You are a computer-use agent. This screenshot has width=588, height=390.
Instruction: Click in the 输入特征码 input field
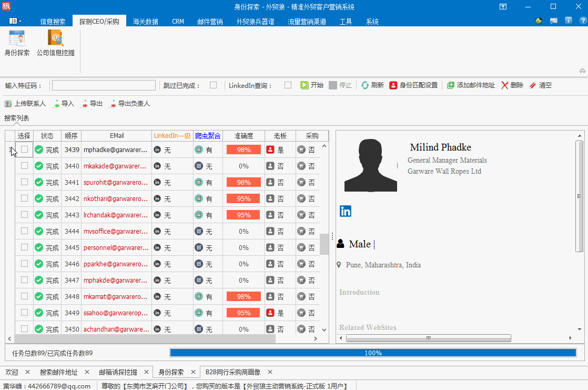click(104, 85)
